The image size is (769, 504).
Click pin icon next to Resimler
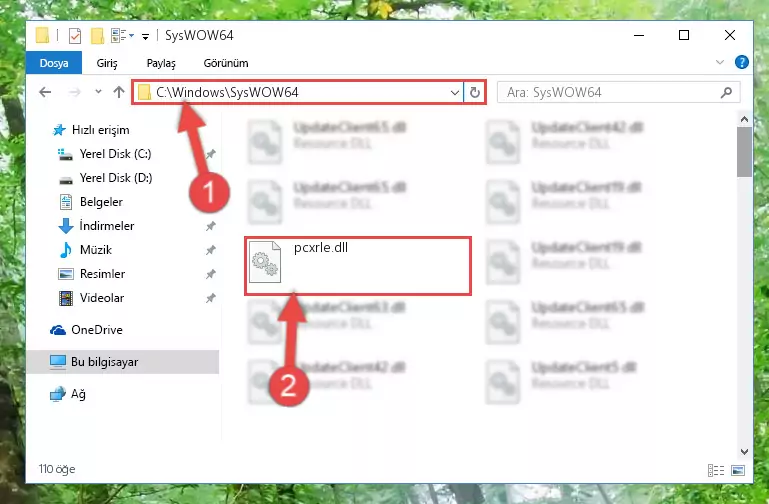click(x=210, y=274)
